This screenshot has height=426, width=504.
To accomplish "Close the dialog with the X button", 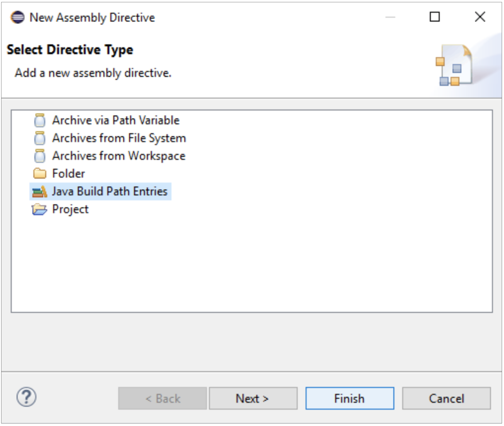I will (480, 17).
